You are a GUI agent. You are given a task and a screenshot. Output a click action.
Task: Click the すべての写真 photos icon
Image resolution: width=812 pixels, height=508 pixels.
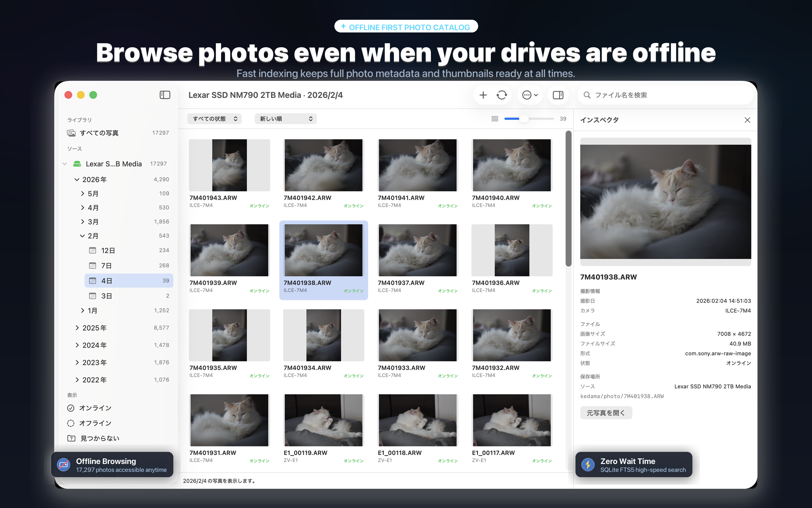coord(71,133)
